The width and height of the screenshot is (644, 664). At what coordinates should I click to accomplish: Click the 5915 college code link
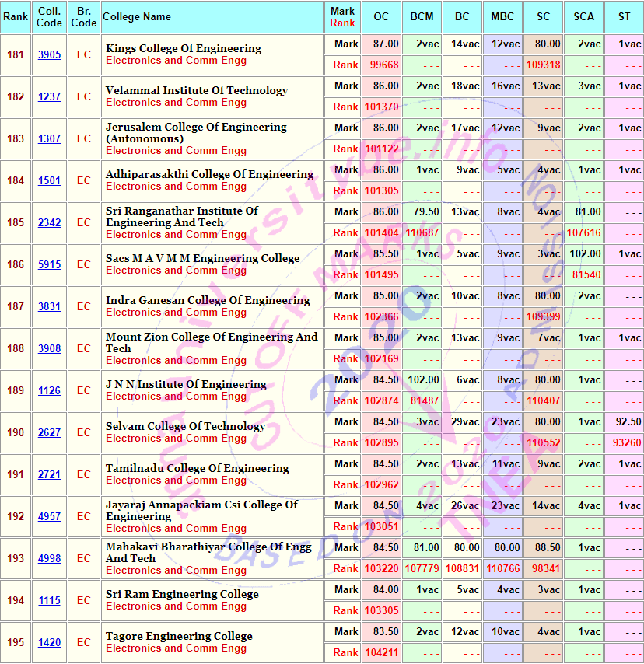pos(49,265)
